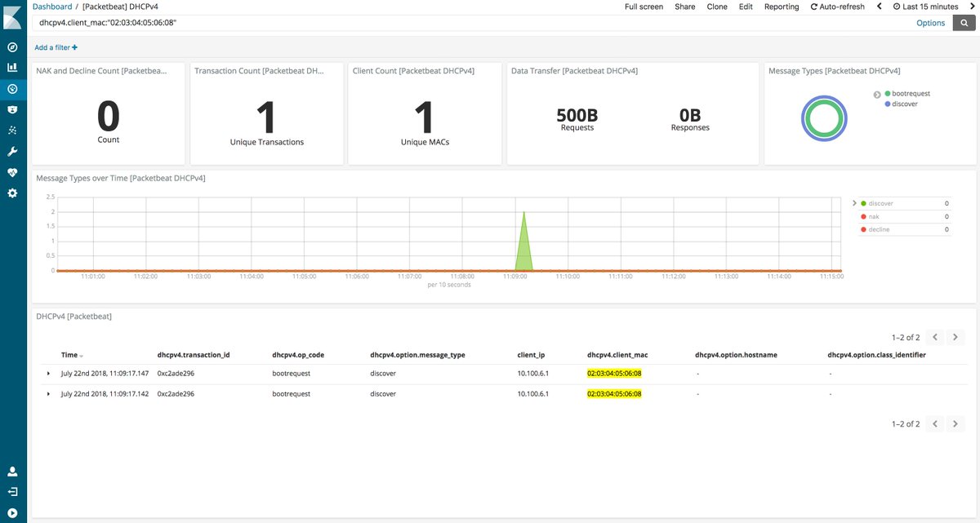
Task: Click Full screen in top menu
Action: tap(644, 7)
